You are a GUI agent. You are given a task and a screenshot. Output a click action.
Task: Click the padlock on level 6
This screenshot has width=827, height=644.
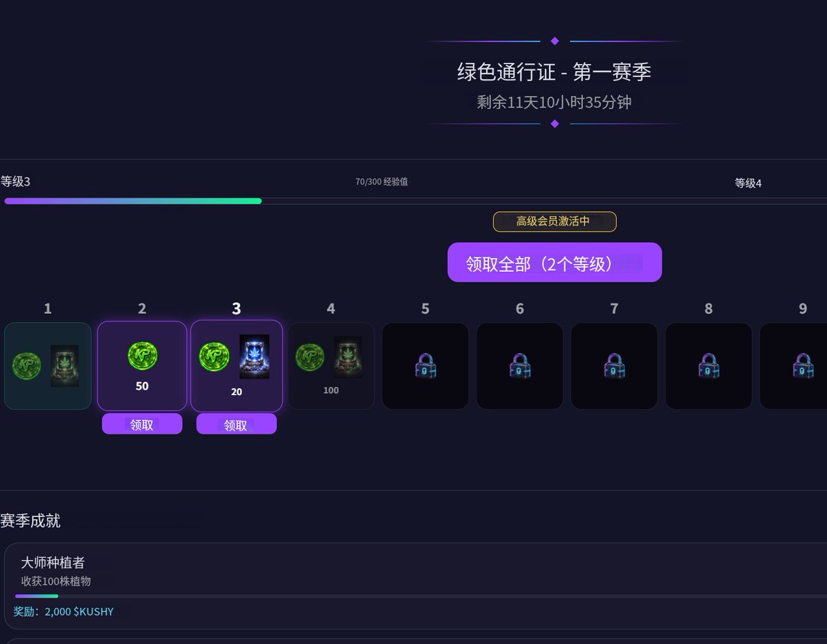[x=520, y=365]
